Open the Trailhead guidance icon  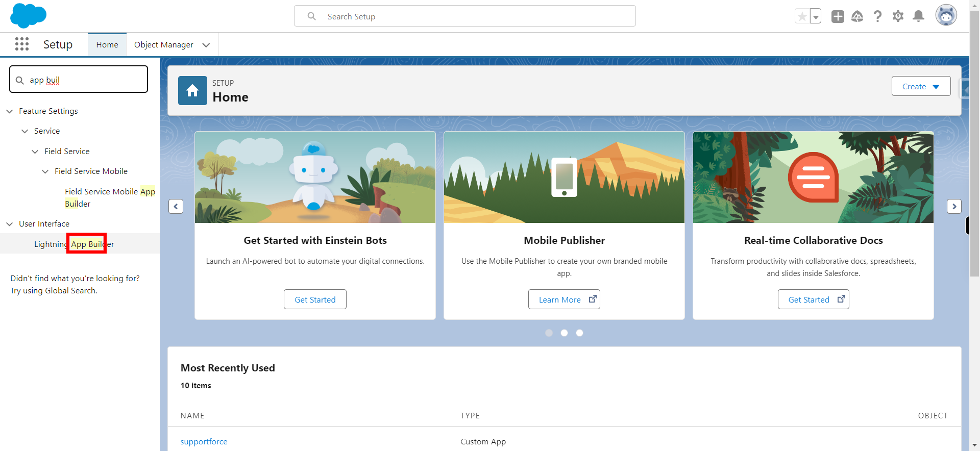(x=857, y=16)
